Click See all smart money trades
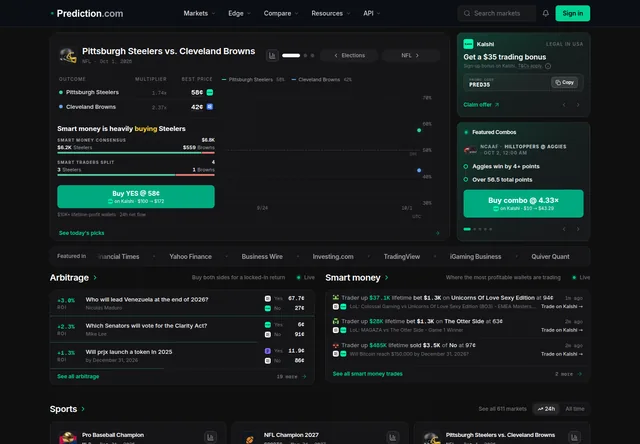Image resolution: width=640 pixels, height=444 pixels. [367, 374]
